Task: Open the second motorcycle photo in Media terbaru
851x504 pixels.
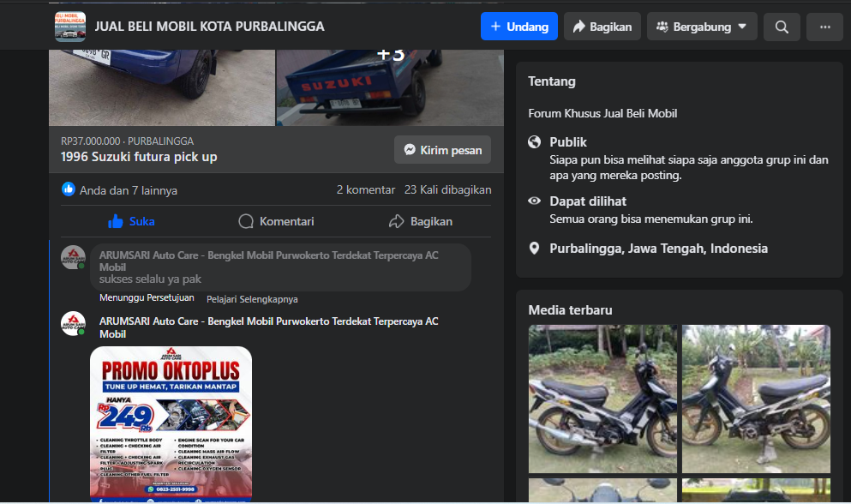Action: [756, 399]
